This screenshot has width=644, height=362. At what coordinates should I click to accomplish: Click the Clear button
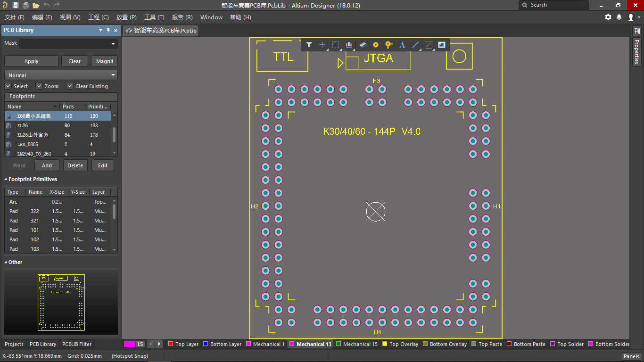(74, 61)
